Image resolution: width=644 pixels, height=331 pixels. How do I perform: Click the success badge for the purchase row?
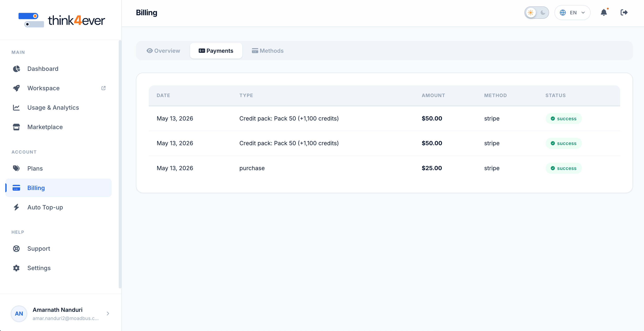click(x=563, y=168)
